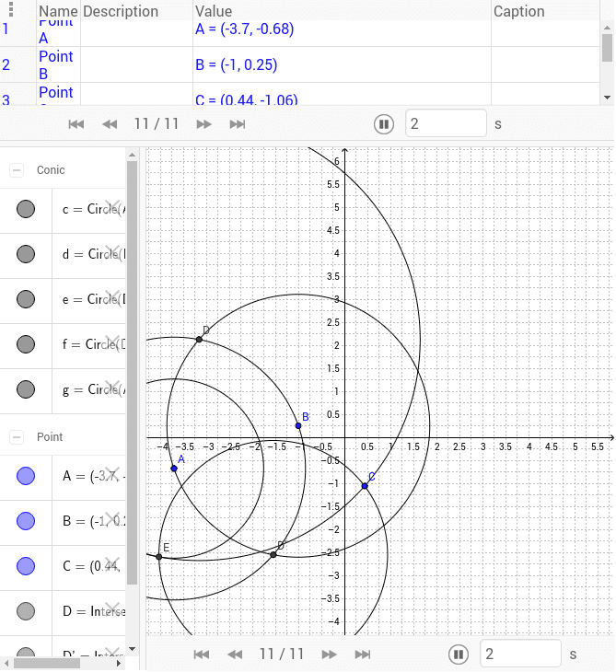
Task: Edit the protocol playback seconds field
Action: click(446, 123)
